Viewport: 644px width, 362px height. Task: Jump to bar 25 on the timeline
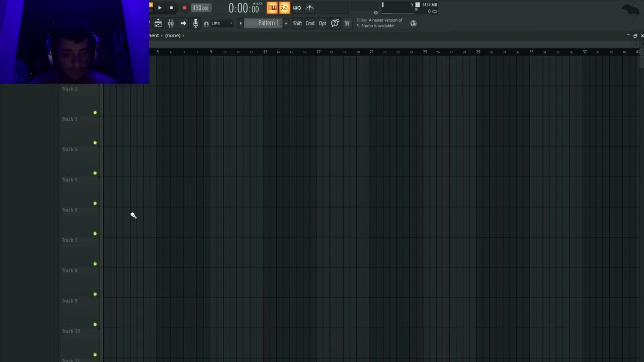(425, 52)
